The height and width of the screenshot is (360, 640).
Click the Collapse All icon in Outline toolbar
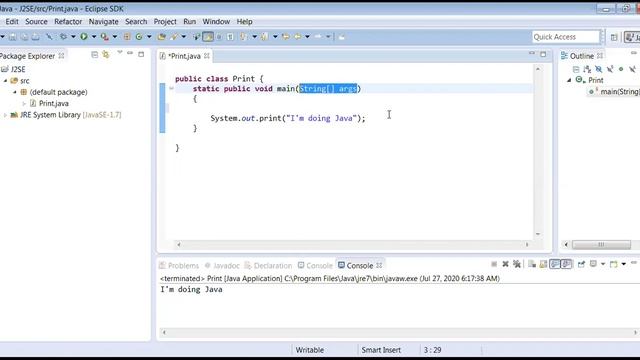coord(576,69)
